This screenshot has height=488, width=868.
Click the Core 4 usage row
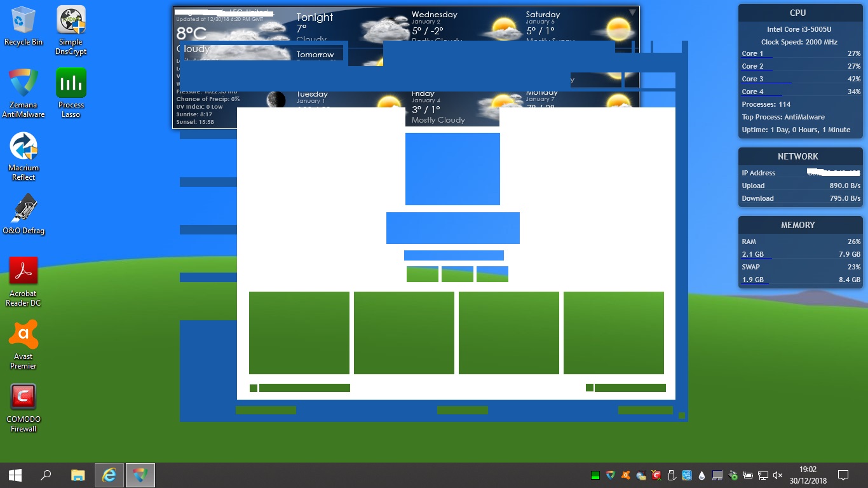pos(801,91)
